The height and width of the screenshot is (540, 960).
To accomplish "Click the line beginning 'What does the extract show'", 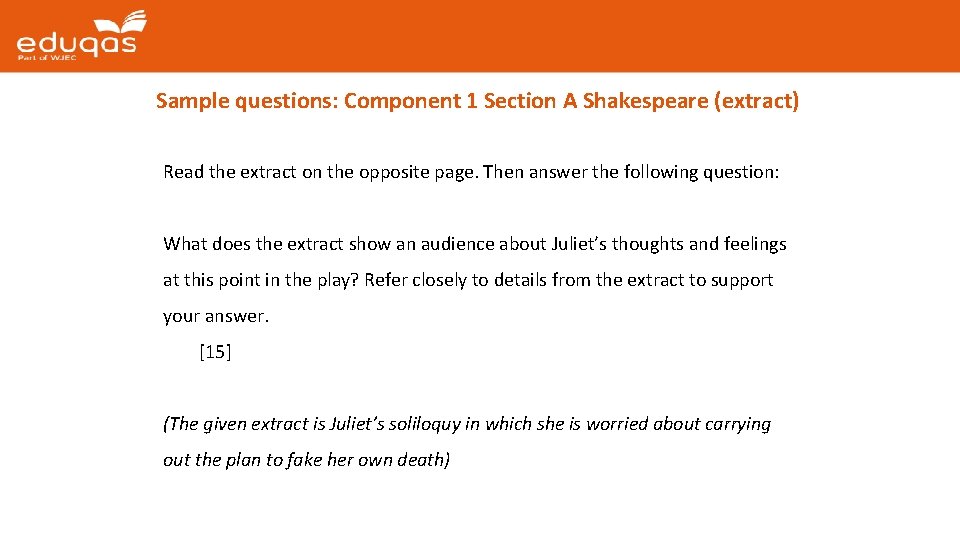I will coord(474,244).
